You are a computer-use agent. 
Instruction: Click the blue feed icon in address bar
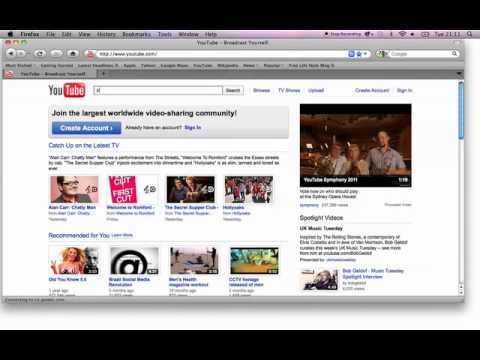(x=351, y=54)
